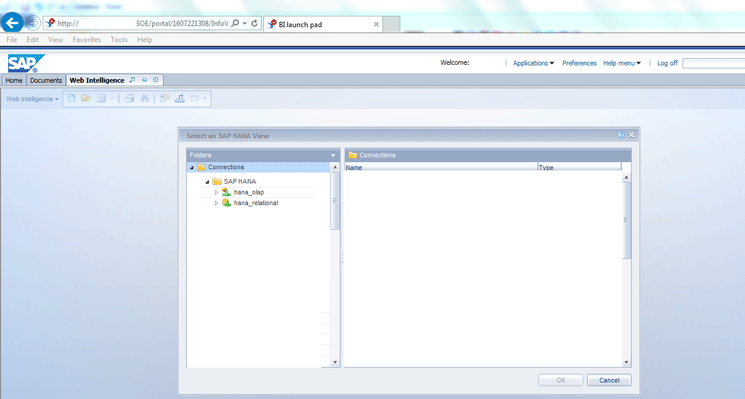
Task: Close the BI launch pad browser tab
Action: (x=376, y=24)
